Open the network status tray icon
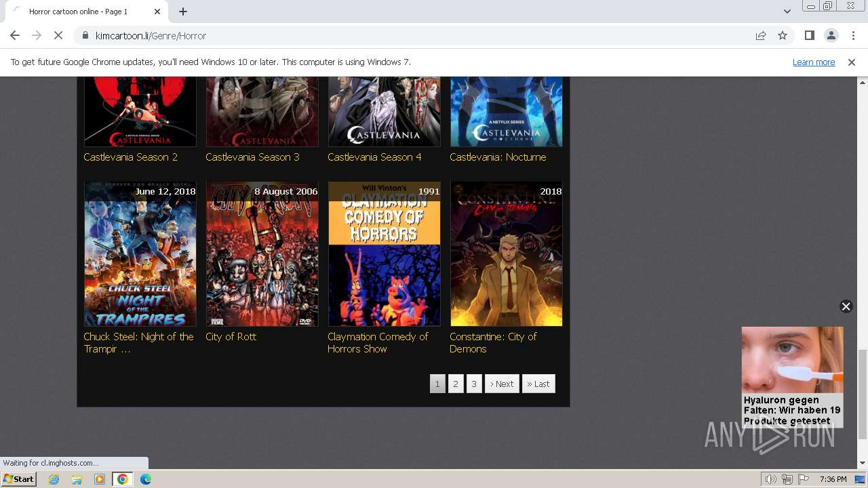Viewport: 868px width, 488px height. click(787, 479)
